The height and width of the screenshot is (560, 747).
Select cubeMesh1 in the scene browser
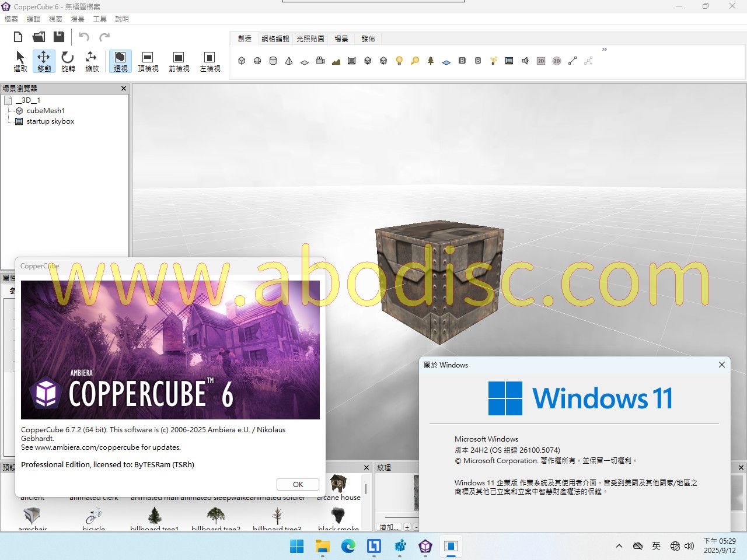pyautogui.click(x=46, y=110)
